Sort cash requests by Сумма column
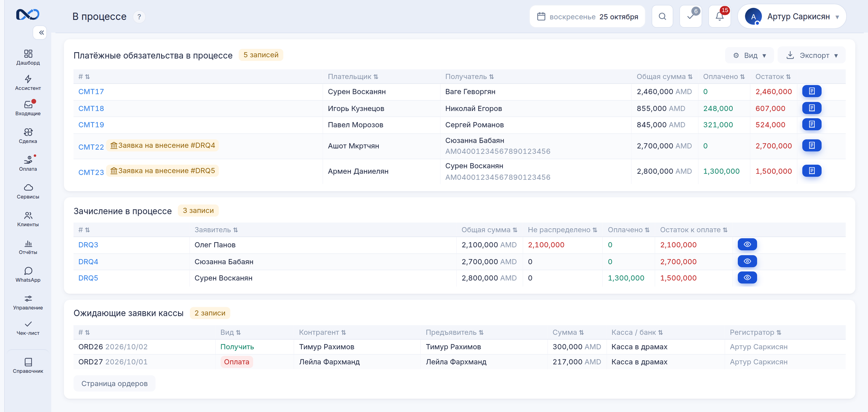This screenshot has height=412, width=868. pyautogui.click(x=568, y=333)
